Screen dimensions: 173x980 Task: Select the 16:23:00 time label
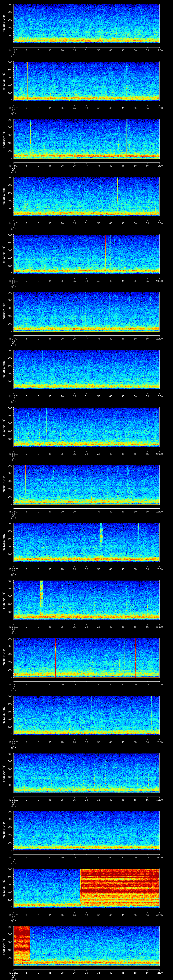[x=13, y=454]
